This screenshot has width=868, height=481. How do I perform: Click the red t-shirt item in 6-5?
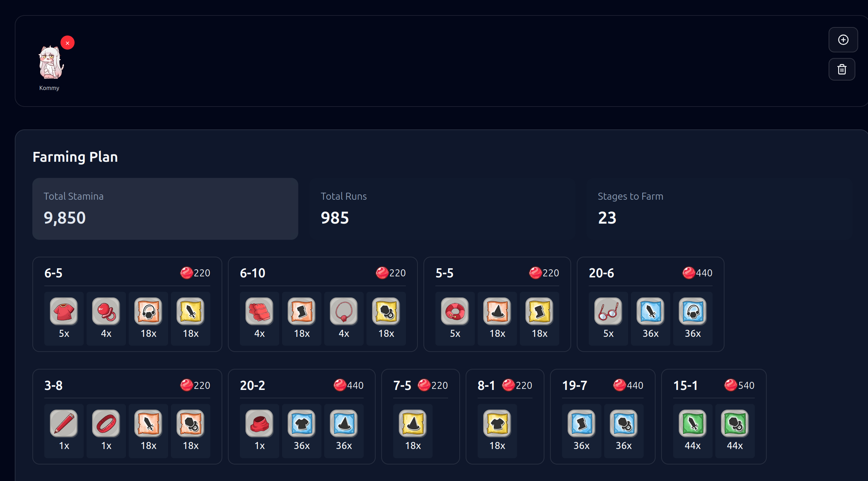pos(64,311)
